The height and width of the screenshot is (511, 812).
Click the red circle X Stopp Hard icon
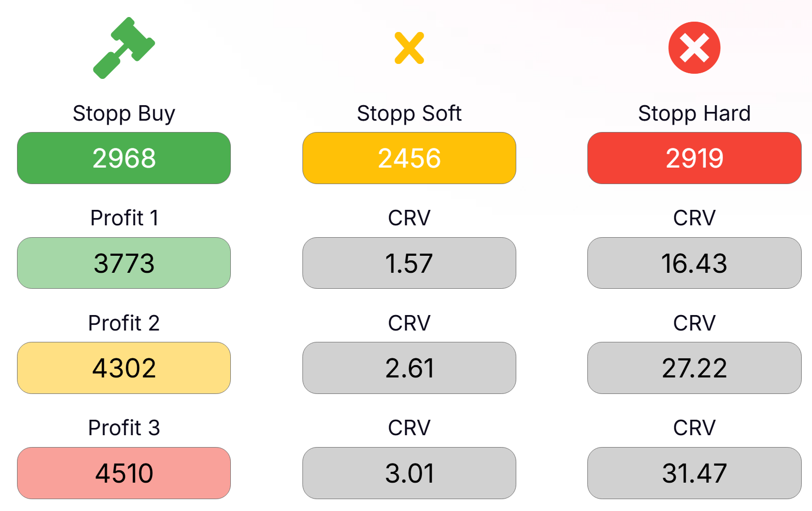point(694,48)
